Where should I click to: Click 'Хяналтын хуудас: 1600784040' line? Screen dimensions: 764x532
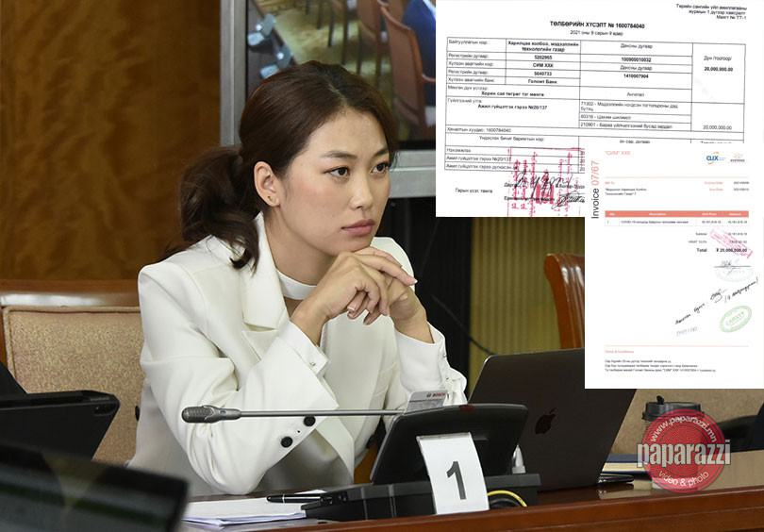[x=478, y=130]
